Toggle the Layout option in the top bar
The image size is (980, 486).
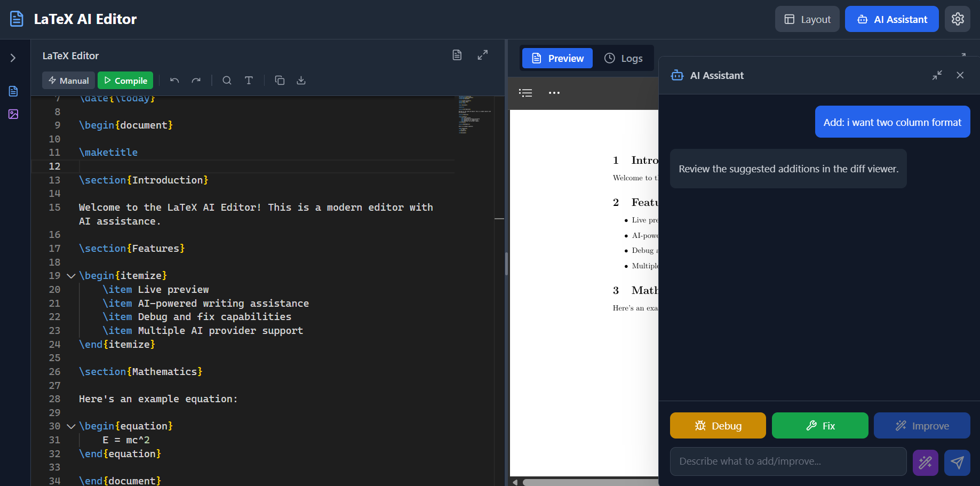[x=807, y=19]
